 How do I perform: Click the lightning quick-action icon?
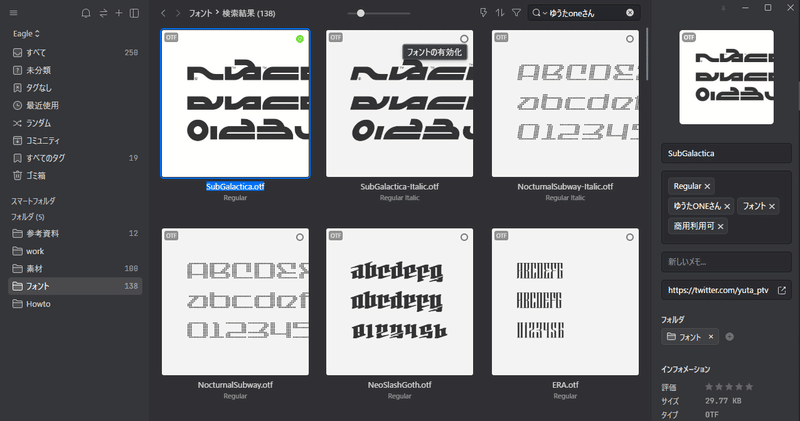483,13
